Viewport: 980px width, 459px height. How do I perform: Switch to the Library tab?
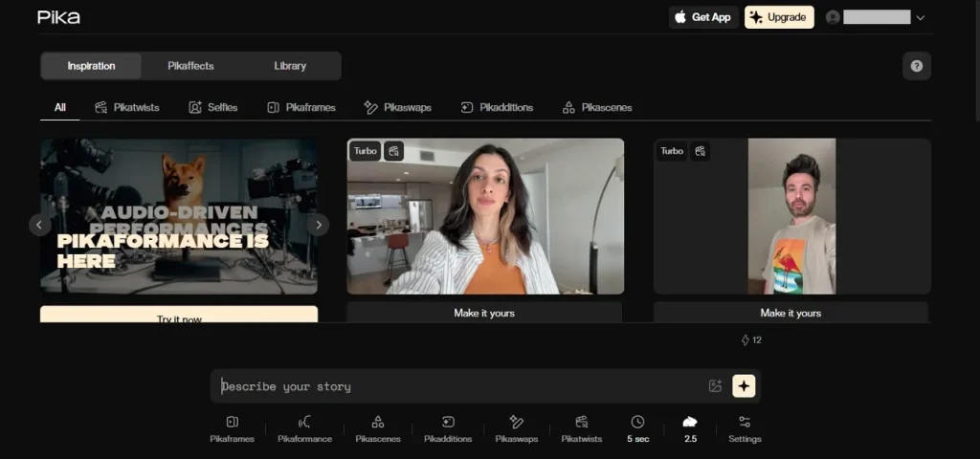coord(290,66)
